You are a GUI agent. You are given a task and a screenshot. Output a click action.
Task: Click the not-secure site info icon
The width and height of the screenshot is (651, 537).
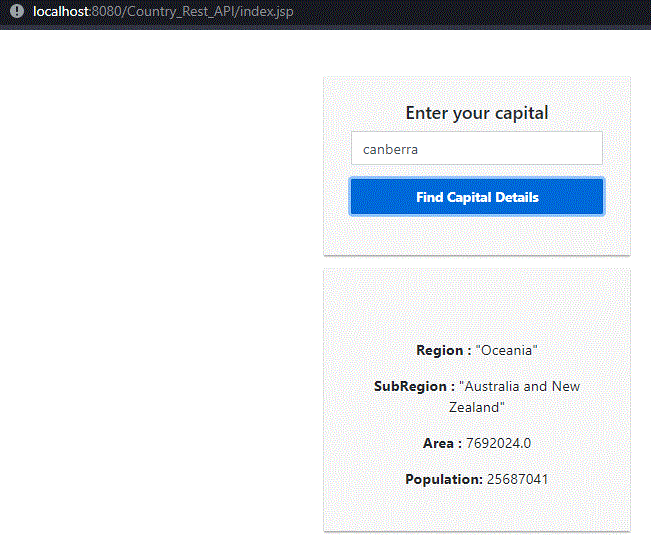(x=16, y=12)
